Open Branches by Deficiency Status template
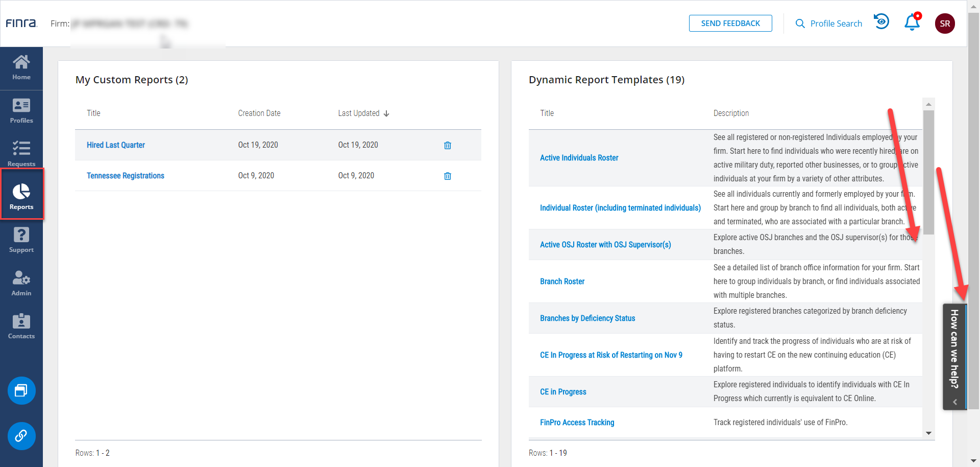 (x=587, y=318)
